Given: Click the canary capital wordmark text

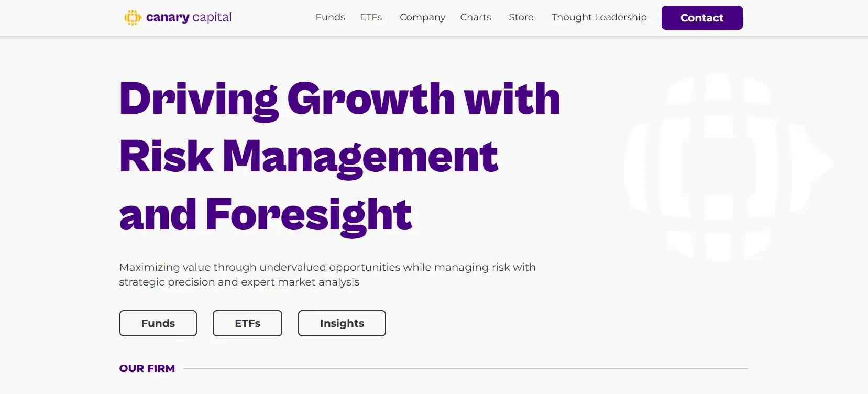Looking at the screenshot, I should point(189,17).
